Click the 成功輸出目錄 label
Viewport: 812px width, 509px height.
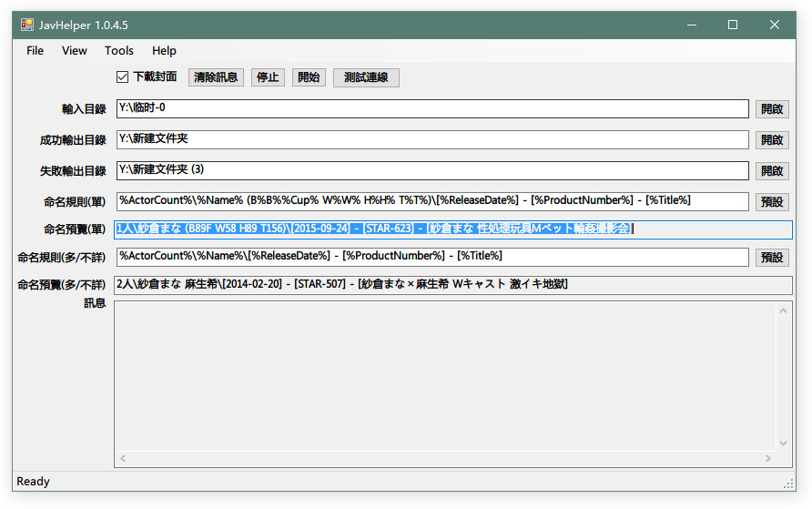(73, 140)
